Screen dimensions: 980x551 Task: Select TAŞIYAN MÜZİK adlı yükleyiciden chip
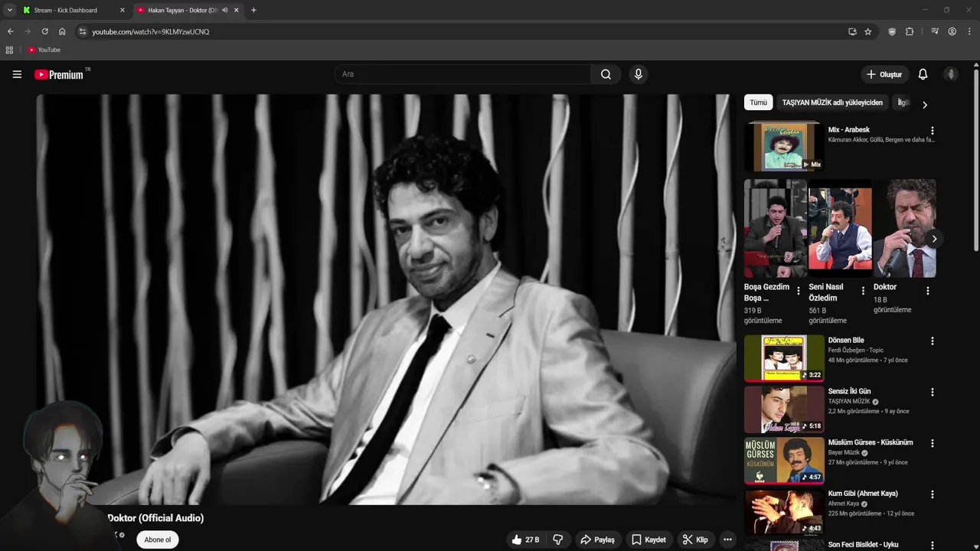832,103
